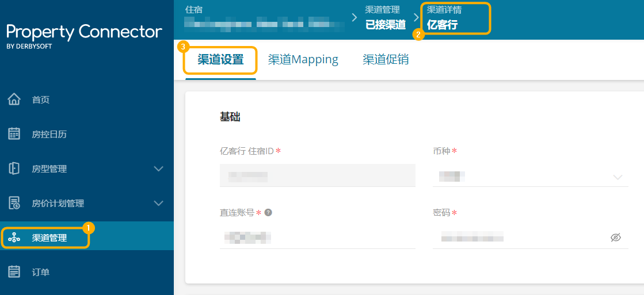Image resolution: width=644 pixels, height=295 pixels.
Task: Switch to the 渠道促销 tab
Action: [x=386, y=59]
